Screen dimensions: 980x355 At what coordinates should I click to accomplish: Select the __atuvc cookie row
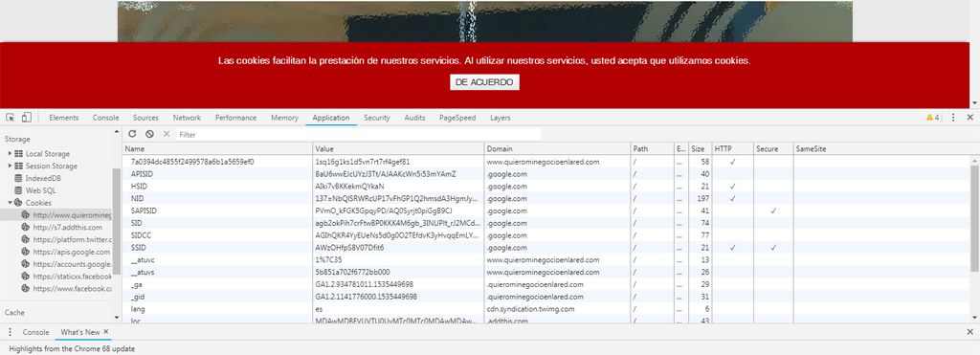pos(546,260)
